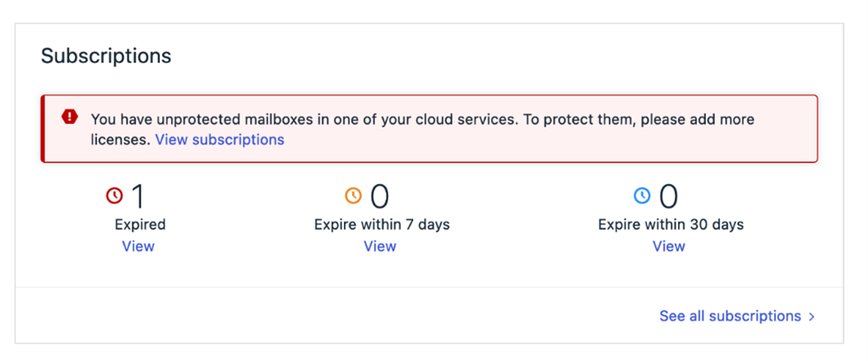The image size is (868, 361).
Task: Click the red alert banner's left border
Action: point(42,128)
